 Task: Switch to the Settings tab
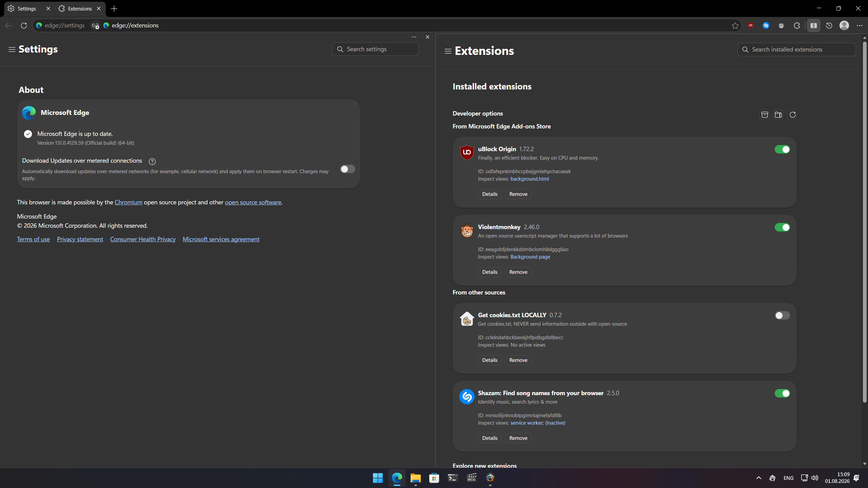(x=27, y=9)
